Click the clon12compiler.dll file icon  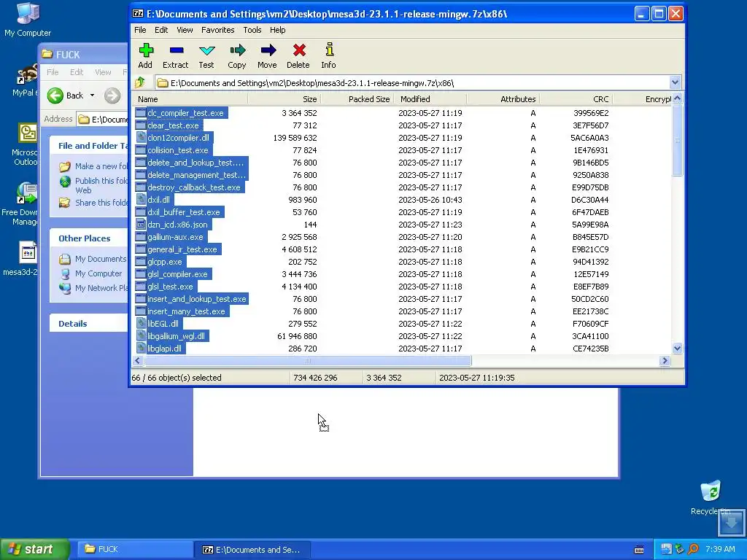point(141,138)
